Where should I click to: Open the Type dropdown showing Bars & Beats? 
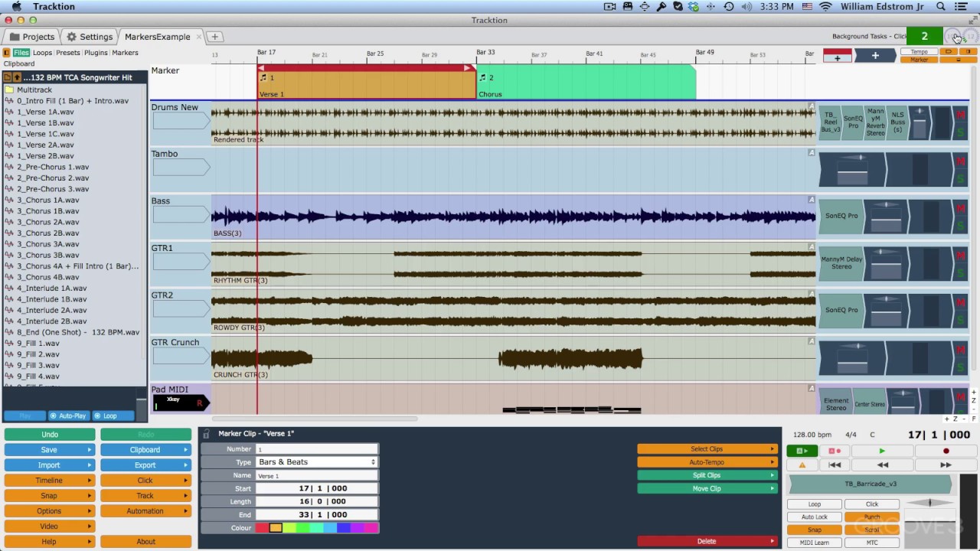[316, 462]
